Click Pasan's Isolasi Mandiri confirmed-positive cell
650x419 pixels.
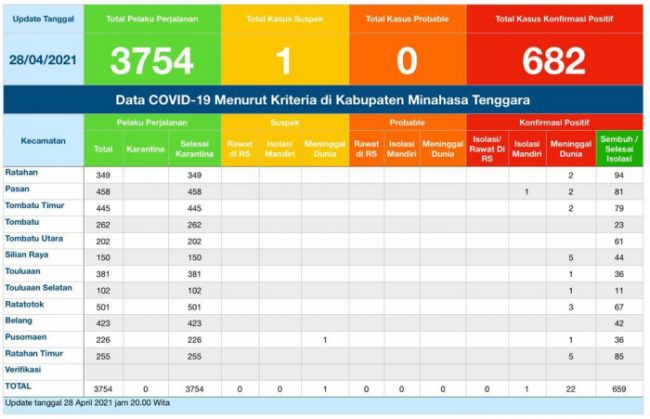tap(525, 191)
